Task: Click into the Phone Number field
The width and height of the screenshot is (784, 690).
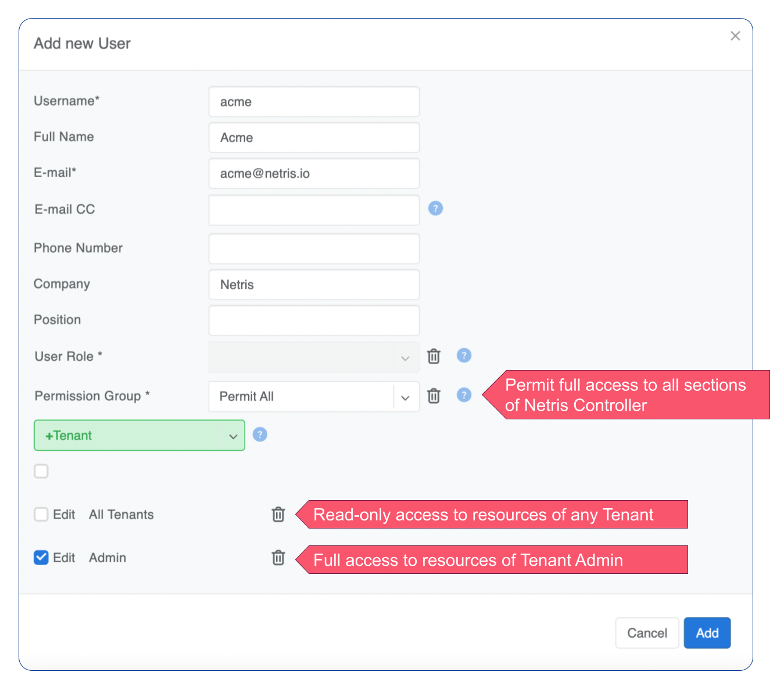Action: (x=314, y=249)
